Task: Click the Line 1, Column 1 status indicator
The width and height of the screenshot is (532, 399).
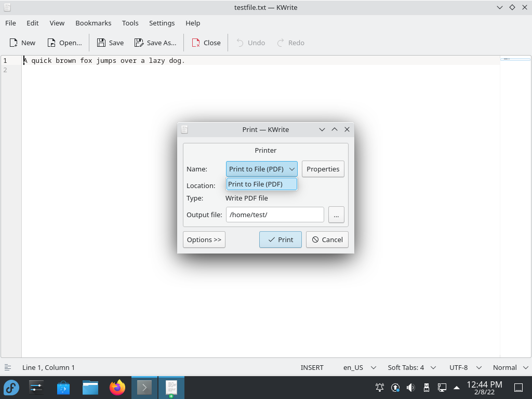Action: pyautogui.click(x=48, y=367)
